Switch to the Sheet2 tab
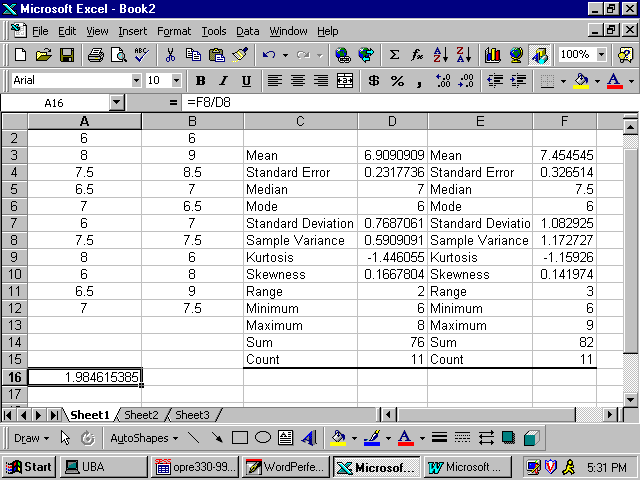This screenshot has width=640, height=480. (141, 414)
